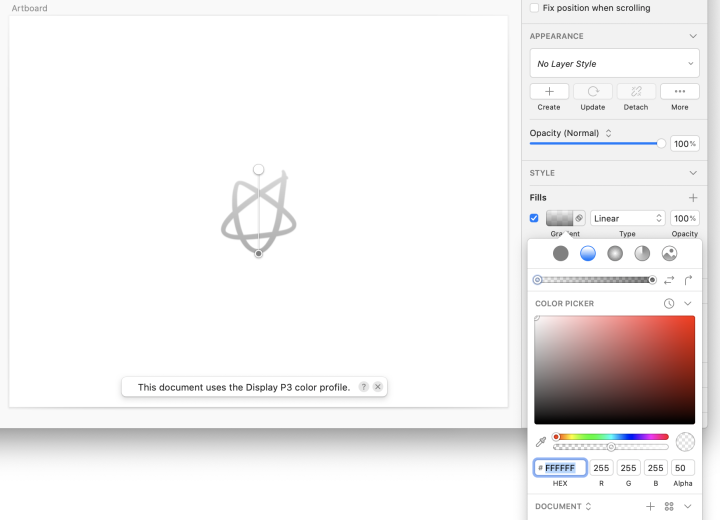Select the linear gradient fill type icon
720x520 pixels.
(x=588, y=253)
